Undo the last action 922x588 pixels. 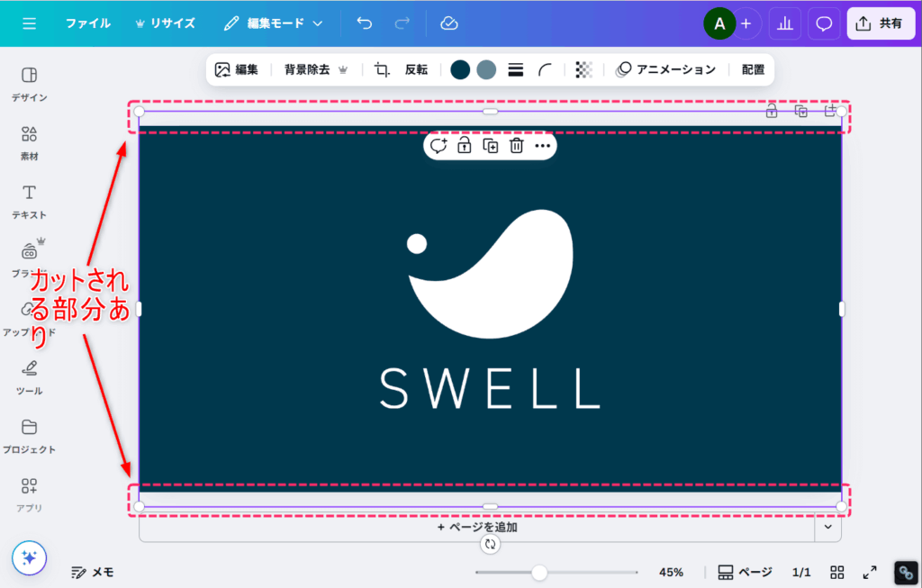pos(365,23)
